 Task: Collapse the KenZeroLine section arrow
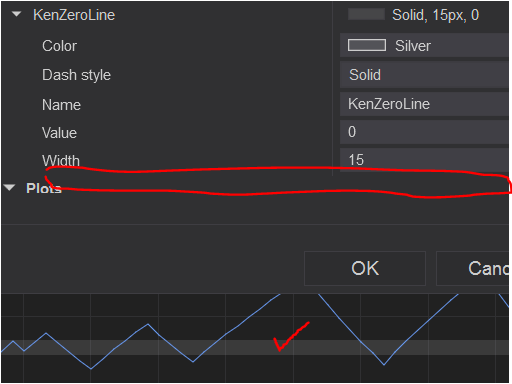(x=16, y=14)
